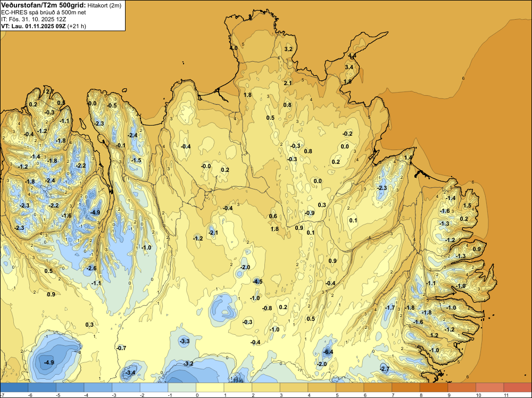Select the legend swatch between -3 and -2
The height and width of the screenshot is (398, 532).
(126, 387)
